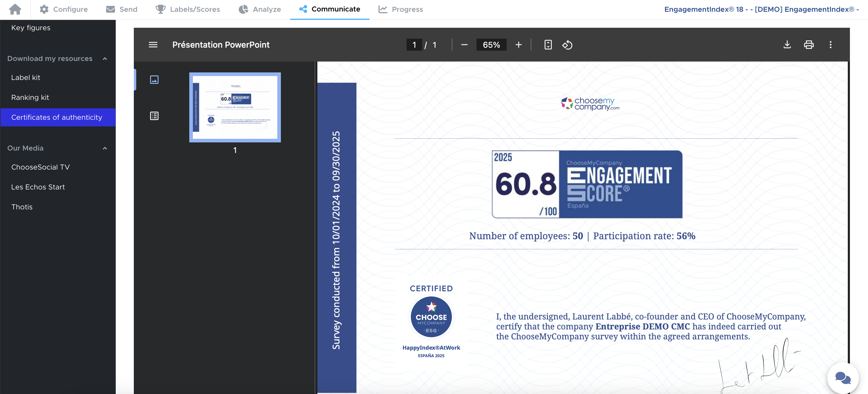Switch to the Labels/Scores tab
The image size is (868, 394).
(188, 9)
